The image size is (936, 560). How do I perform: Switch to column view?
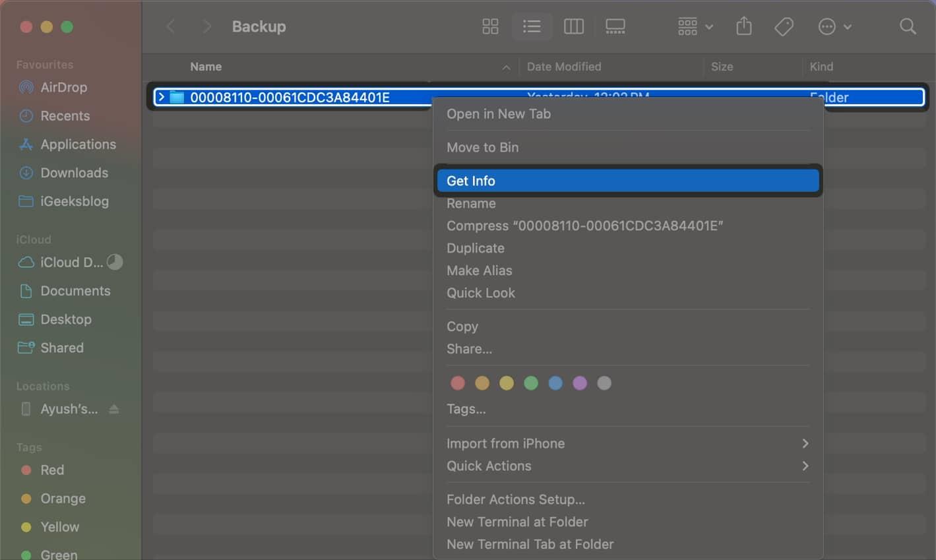[x=573, y=26]
